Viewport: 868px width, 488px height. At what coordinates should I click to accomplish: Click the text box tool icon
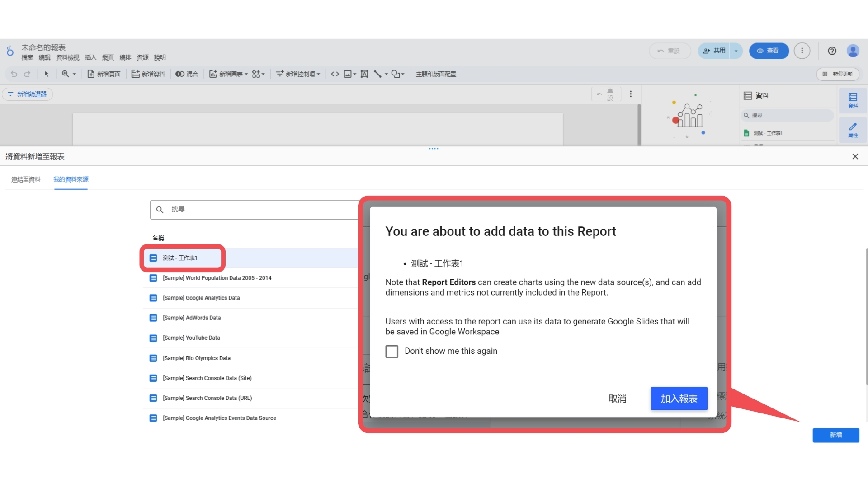coord(364,74)
